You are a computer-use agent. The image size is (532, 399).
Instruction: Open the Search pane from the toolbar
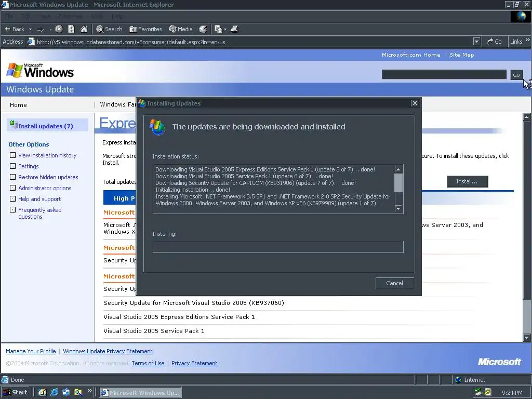(109, 29)
